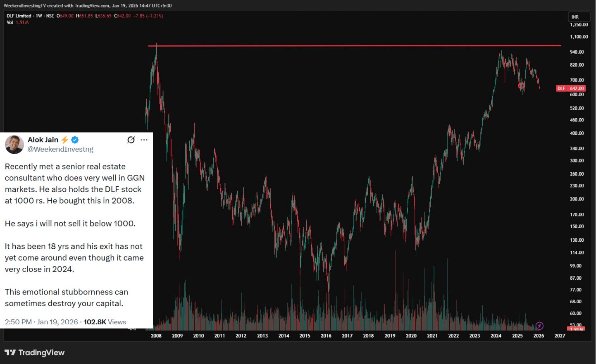Click the 2027 label on time axis
The height and width of the screenshot is (364, 596).
pos(560,336)
